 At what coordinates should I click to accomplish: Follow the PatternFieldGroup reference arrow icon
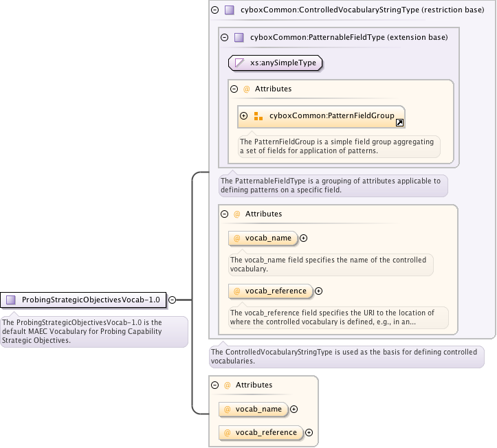click(x=399, y=122)
